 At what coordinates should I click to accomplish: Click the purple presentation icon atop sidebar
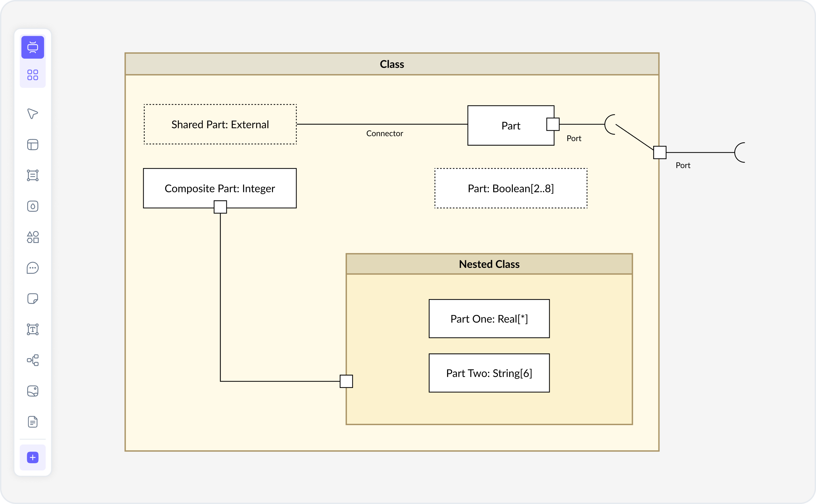[33, 47]
